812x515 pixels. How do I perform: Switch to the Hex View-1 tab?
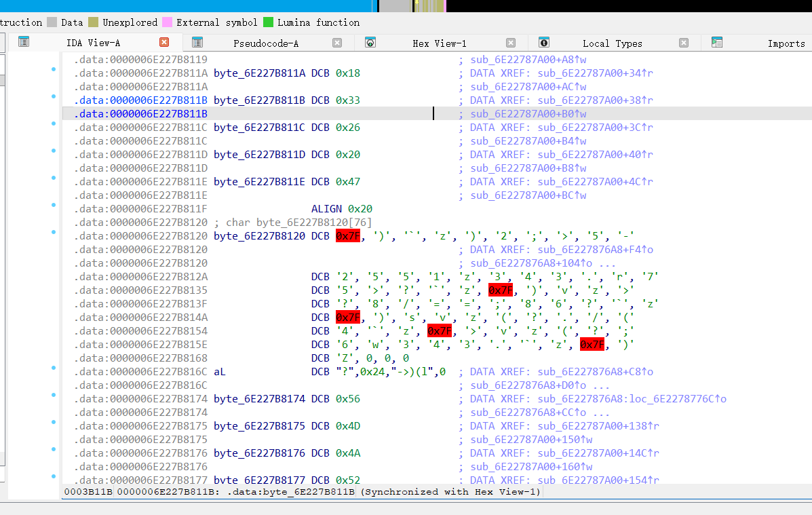(439, 43)
